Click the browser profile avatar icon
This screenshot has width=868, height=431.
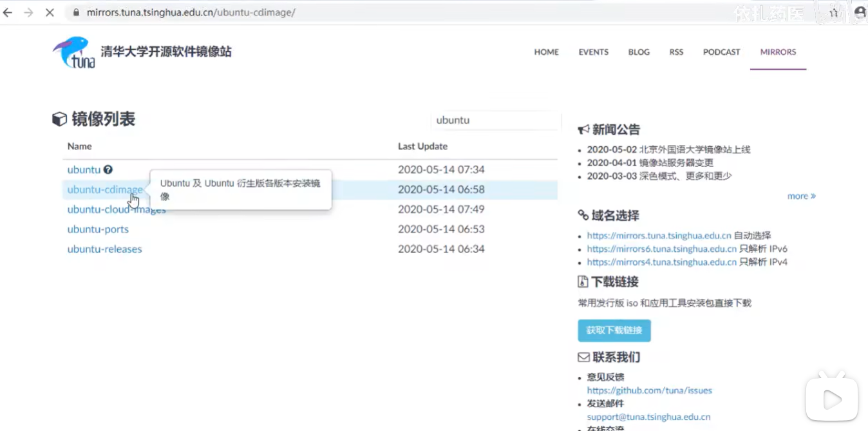pyautogui.click(x=860, y=12)
